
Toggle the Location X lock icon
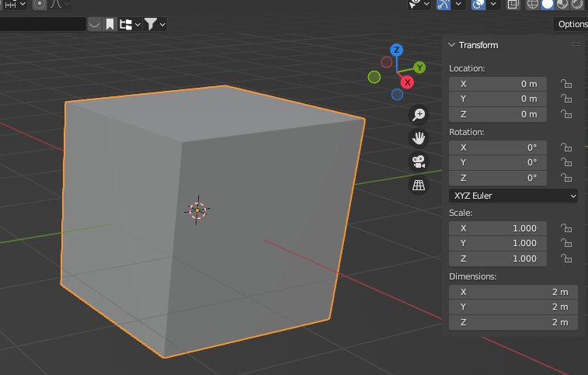(x=566, y=84)
